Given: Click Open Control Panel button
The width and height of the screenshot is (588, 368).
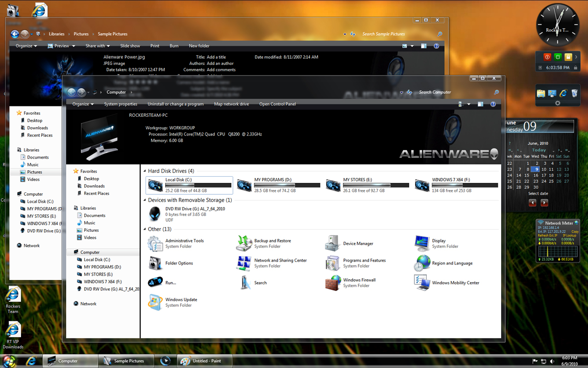Looking at the screenshot, I should (278, 104).
